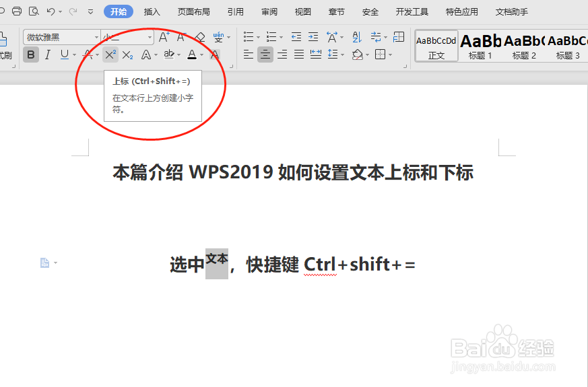Image resolution: width=588 pixels, height=387 pixels.
Task: Open the 页面布局 ribbon tab
Action: pyautogui.click(x=193, y=12)
